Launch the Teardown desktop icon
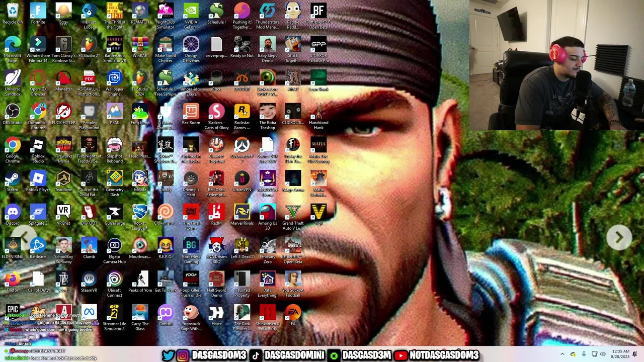Viewport: 644px width, 362px height. point(63,181)
